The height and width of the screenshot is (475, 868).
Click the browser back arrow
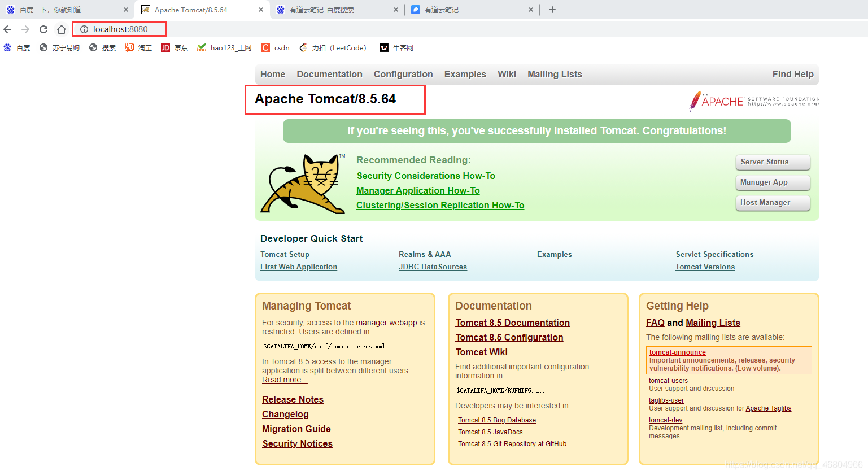[7, 29]
